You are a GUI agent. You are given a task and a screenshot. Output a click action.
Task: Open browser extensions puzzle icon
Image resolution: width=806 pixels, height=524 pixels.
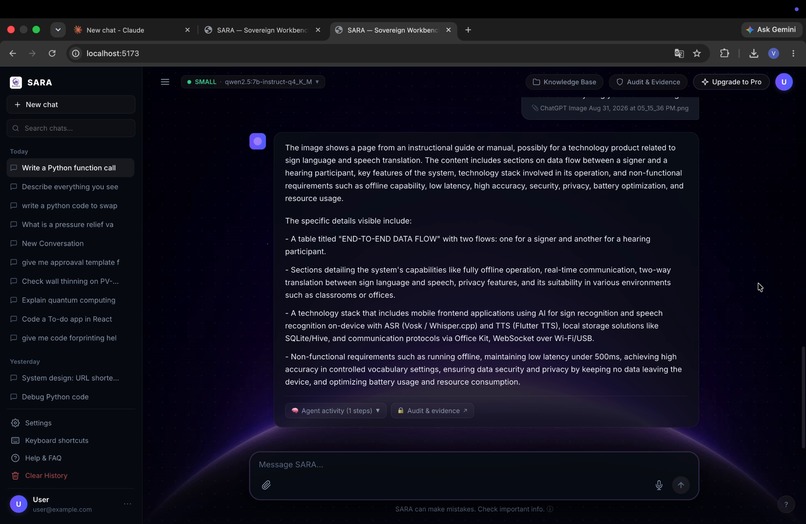coord(724,53)
